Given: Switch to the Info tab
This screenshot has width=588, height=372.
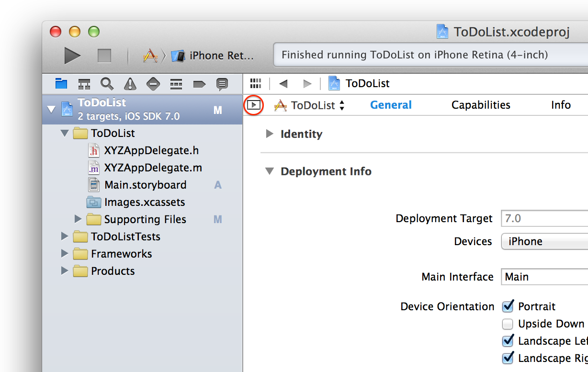Looking at the screenshot, I should point(561,105).
